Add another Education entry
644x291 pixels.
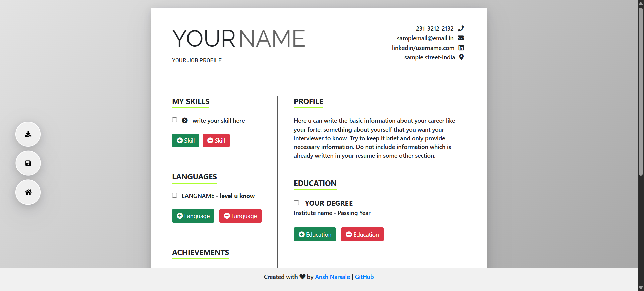[315, 235]
